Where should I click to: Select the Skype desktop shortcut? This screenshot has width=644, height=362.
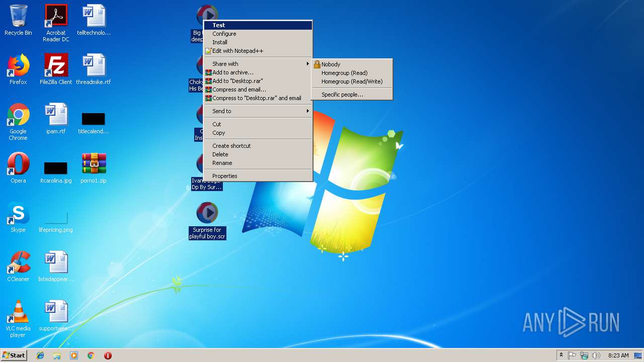point(18,218)
